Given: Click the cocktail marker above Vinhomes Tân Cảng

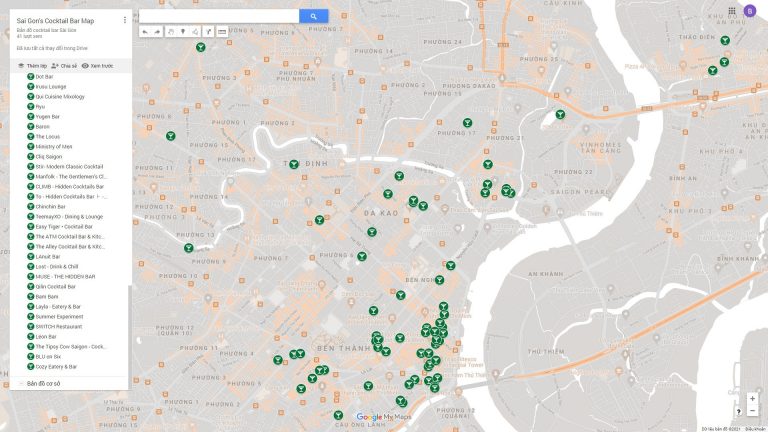Looking at the screenshot, I should (560, 115).
